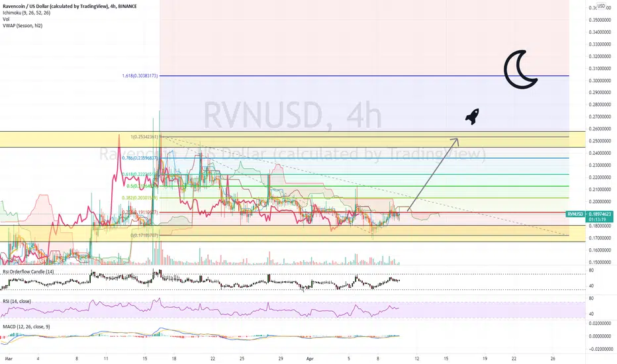Click the 0.15000000 price axis label
The width and height of the screenshot is (617, 364).
click(600, 262)
